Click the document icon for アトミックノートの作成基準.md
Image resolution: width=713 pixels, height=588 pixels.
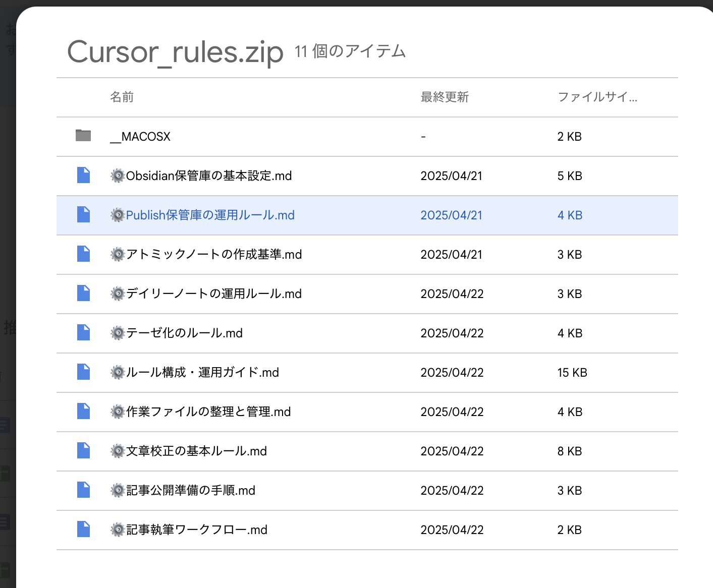(83, 254)
